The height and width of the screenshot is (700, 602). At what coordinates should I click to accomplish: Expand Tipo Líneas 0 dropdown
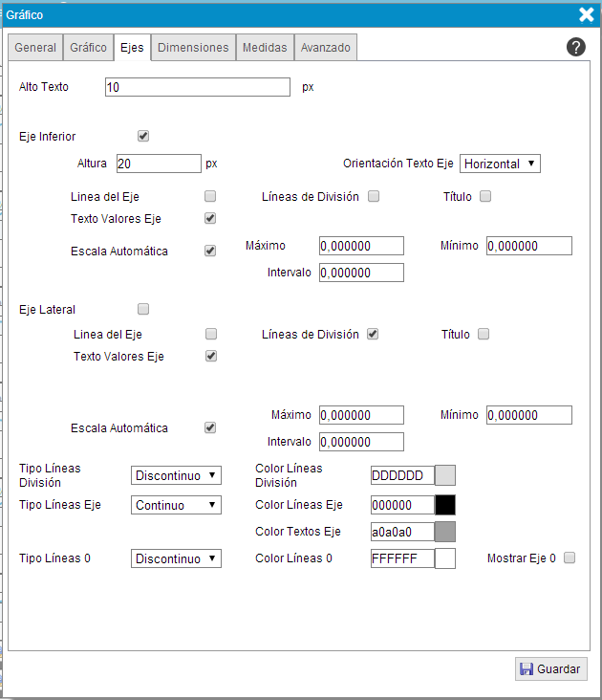pyautogui.click(x=176, y=558)
